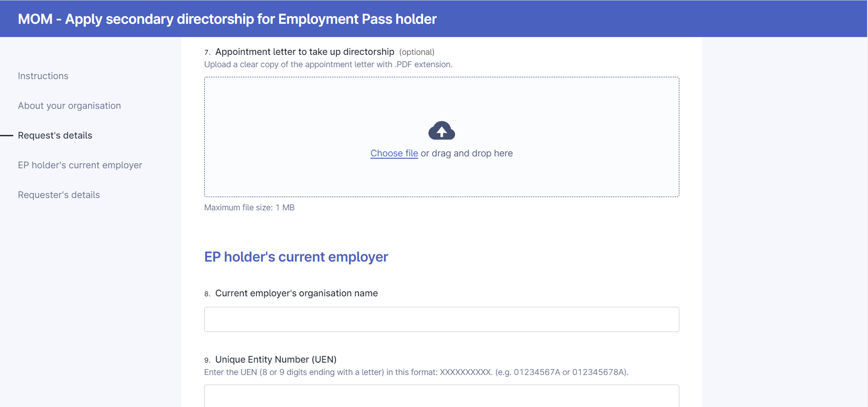Click the MOM form header title

[227, 19]
